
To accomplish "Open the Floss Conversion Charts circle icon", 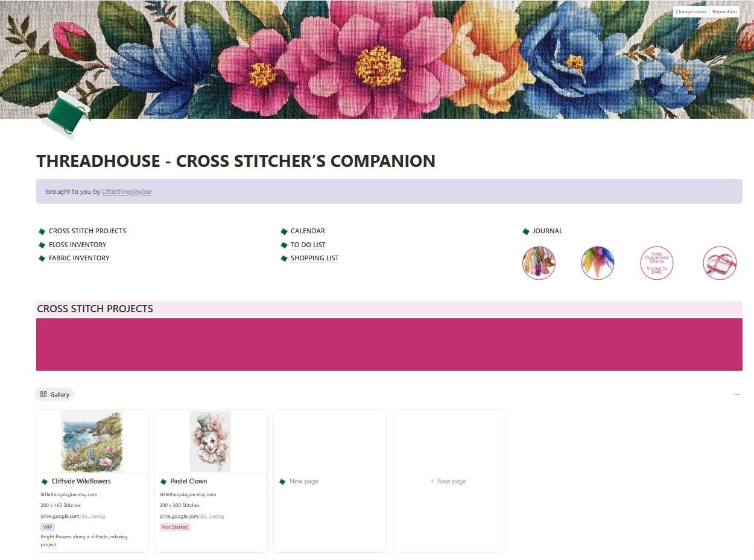I will click(656, 263).
